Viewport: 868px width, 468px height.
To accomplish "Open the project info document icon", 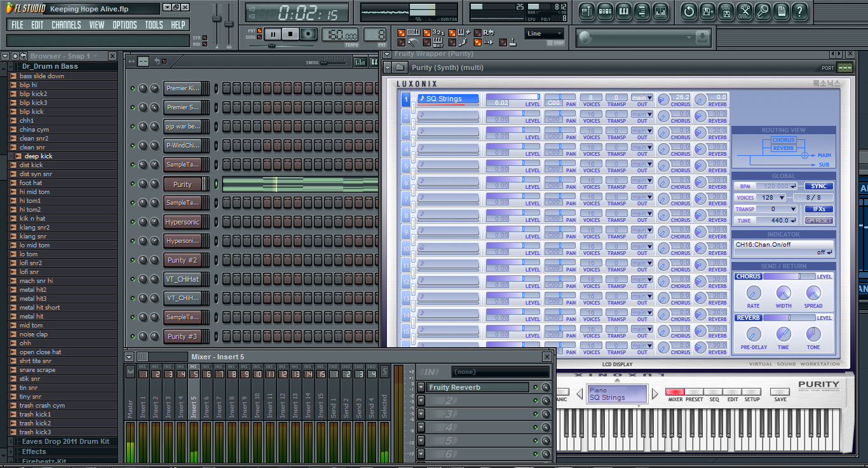I will click(x=781, y=11).
